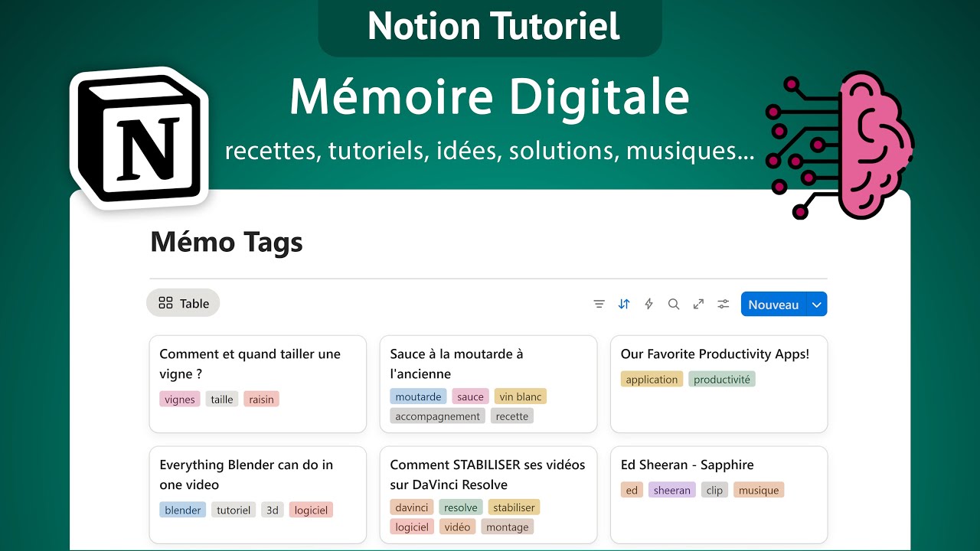Image resolution: width=980 pixels, height=551 pixels.
Task: Click the vin blanc tag
Action: [521, 396]
